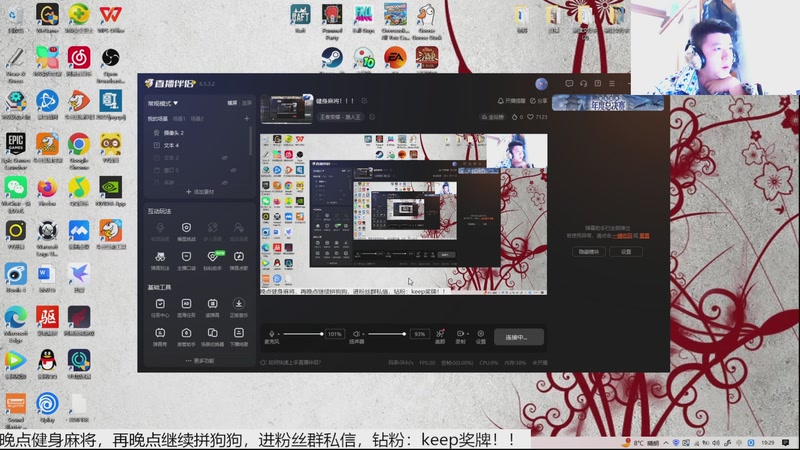
Task: Click 开播提醒 bell button
Action: (x=511, y=101)
